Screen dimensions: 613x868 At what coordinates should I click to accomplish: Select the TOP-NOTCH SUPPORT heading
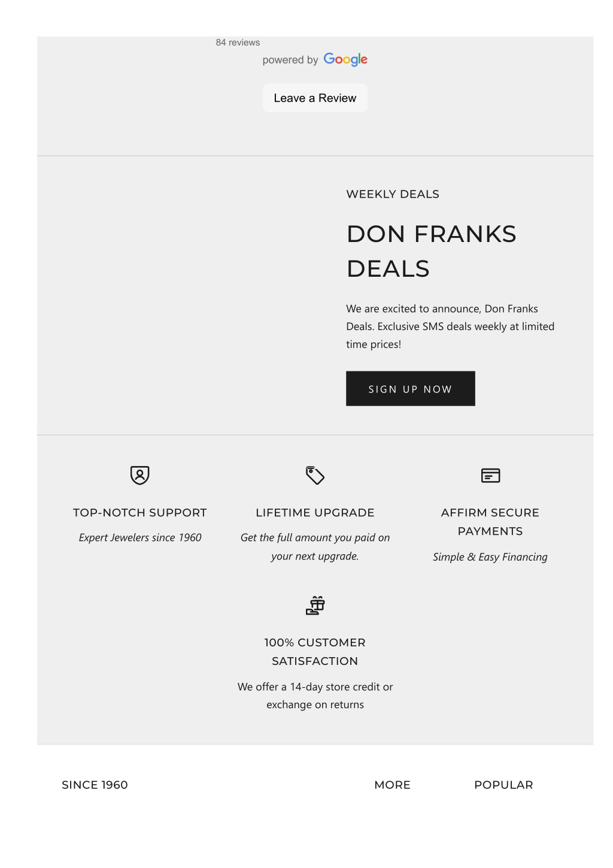click(139, 513)
